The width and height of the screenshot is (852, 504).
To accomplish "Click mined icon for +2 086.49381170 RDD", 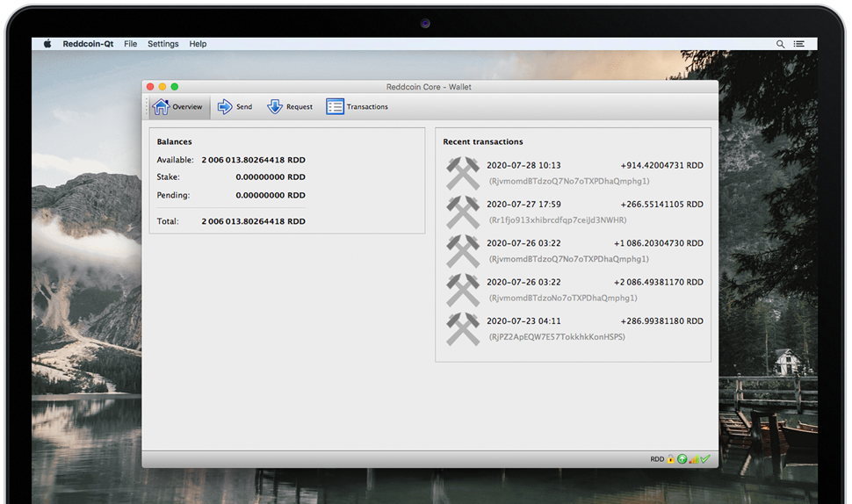I will [x=463, y=291].
